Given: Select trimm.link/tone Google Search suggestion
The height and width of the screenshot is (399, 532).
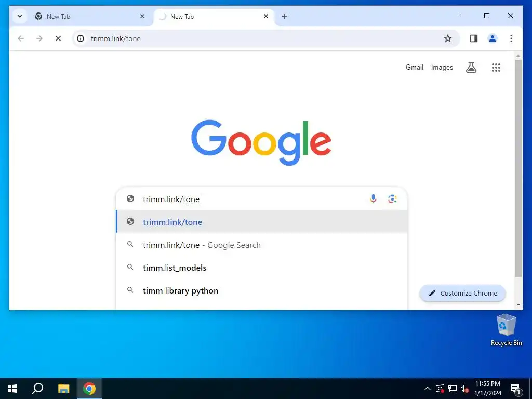Looking at the screenshot, I should tap(262, 245).
